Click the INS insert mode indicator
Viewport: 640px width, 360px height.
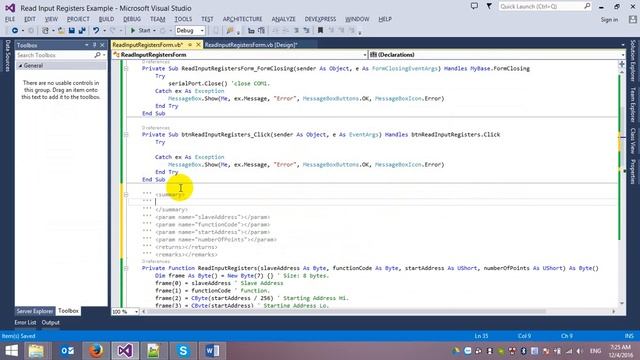click(629, 336)
